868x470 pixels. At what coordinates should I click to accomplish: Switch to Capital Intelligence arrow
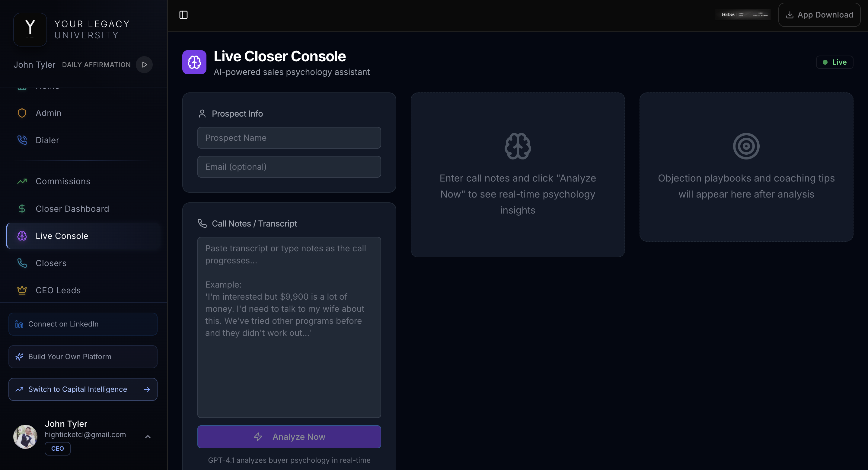point(147,389)
